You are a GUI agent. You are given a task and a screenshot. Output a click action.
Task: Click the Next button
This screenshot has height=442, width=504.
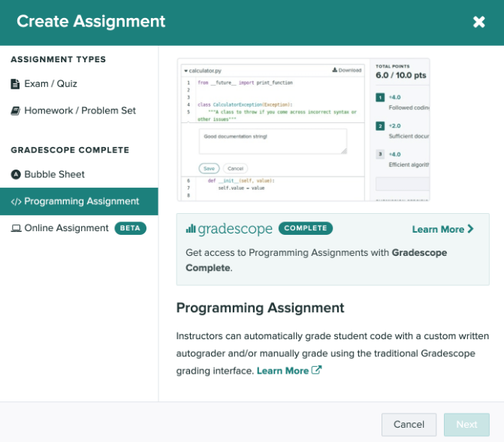(x=466, y=424)
